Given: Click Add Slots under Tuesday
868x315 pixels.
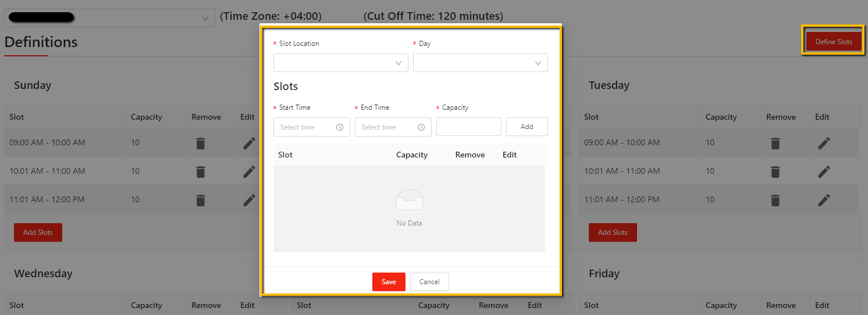Looking at the screenshot, I should (613, 232).
